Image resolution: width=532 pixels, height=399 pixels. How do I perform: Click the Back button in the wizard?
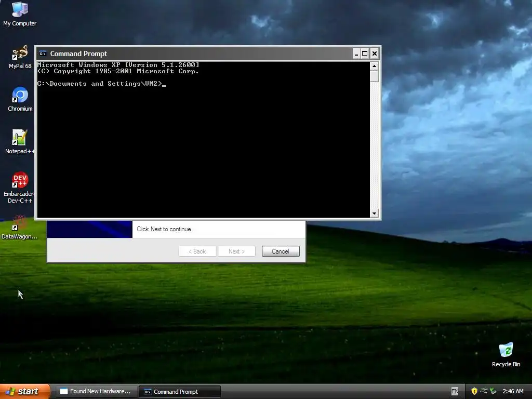(x=197, y=251)
